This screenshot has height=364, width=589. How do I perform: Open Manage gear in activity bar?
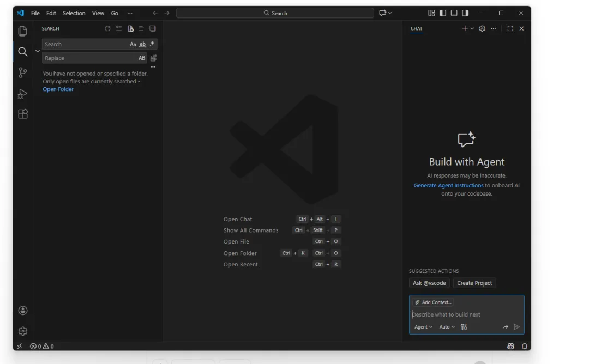click(x=22, y=331)
